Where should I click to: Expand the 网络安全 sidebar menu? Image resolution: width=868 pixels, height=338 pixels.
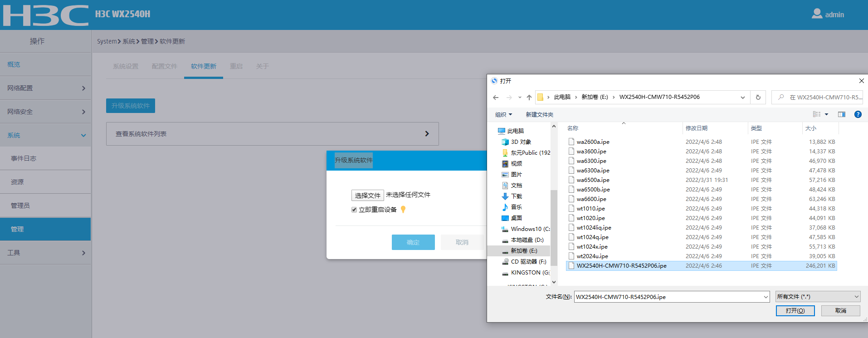click(x=45, y=112)
